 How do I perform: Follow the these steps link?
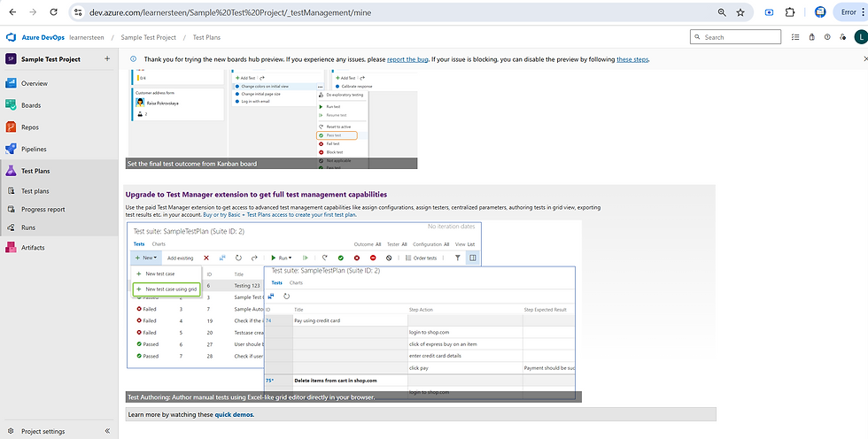point(632,59)
